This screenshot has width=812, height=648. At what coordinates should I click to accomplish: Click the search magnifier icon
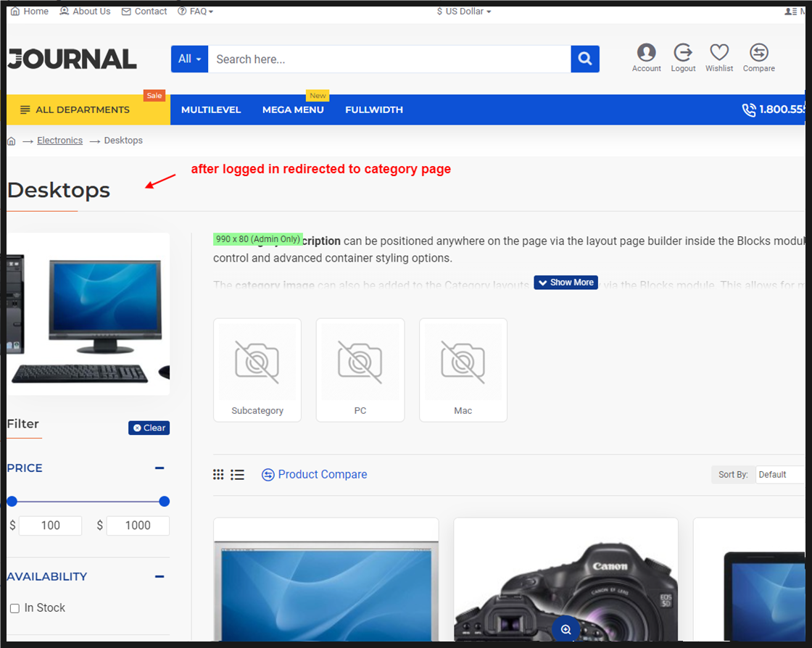click(584, 59)
